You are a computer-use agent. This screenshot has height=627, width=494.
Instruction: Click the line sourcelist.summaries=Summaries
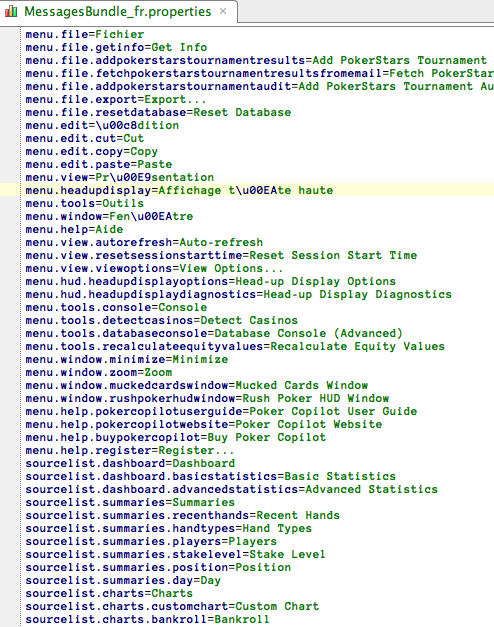click(130, 502)
